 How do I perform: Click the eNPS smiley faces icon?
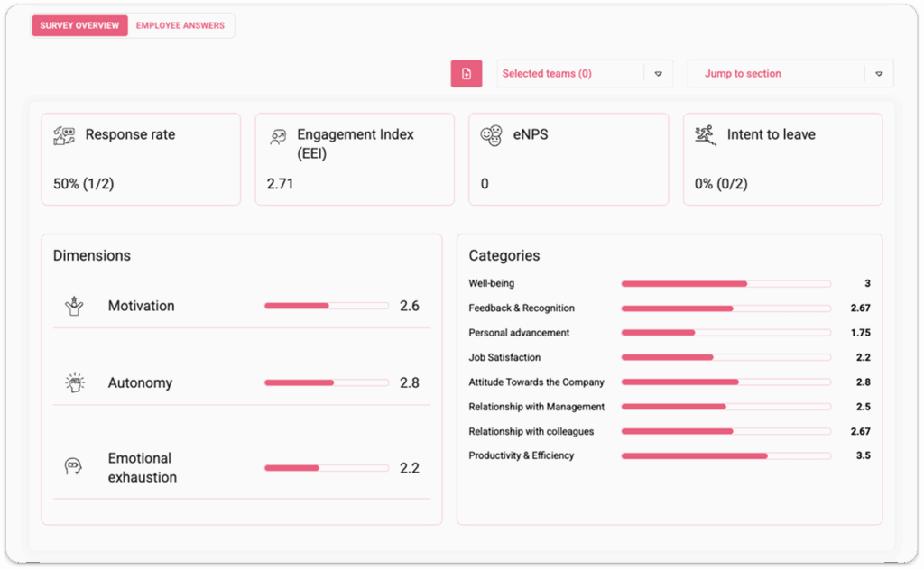click(492, 133)
